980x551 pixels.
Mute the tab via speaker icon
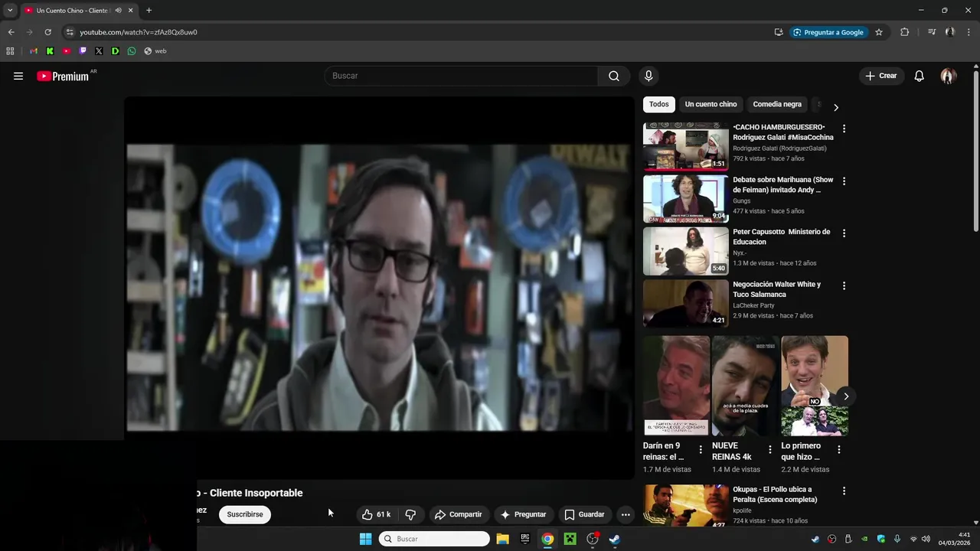pos(118,11)
